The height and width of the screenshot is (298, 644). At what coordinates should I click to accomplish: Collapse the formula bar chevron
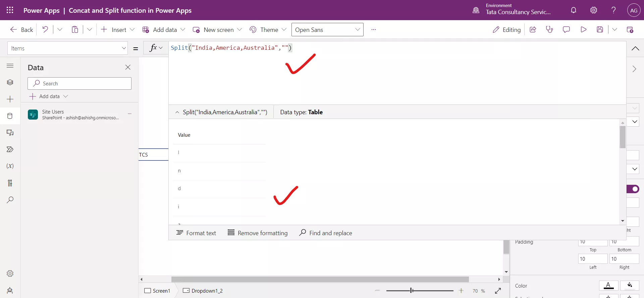tap(635, 48)
